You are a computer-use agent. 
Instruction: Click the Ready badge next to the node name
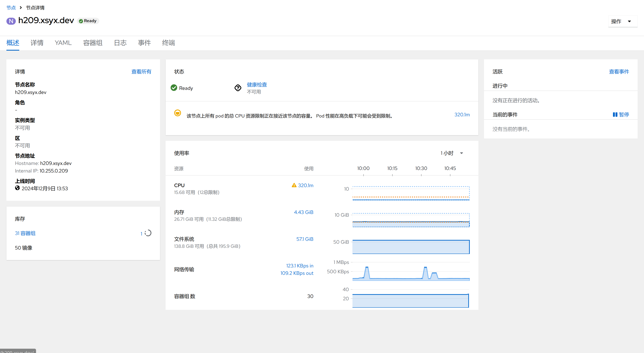pos(88,21)
